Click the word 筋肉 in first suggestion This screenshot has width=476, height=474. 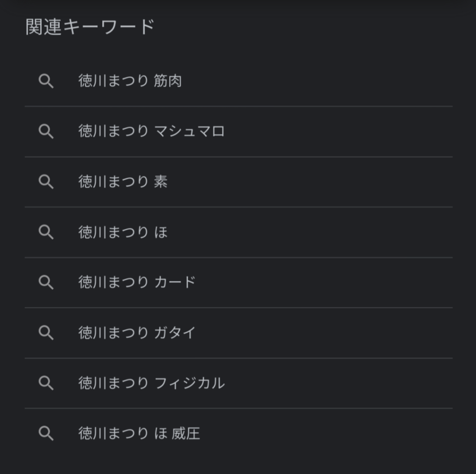tap(168, 81)
